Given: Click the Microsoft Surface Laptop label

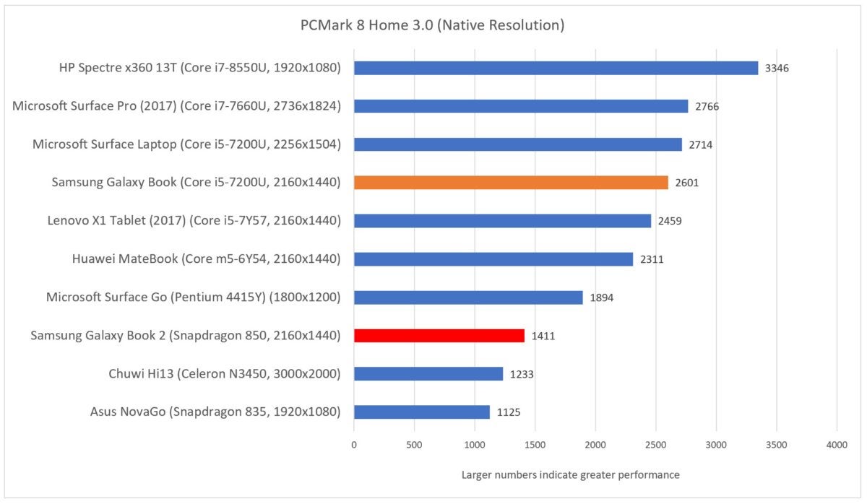Looking at the screenshot, I should 186,144.
